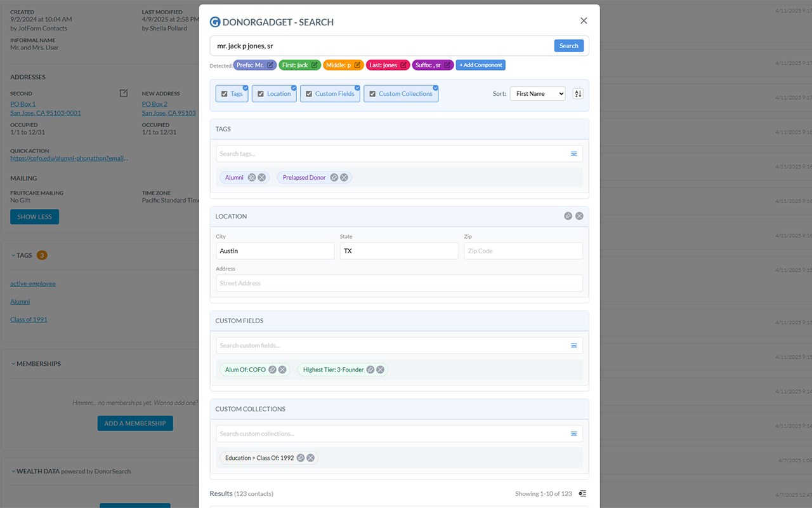Viewport: 812px width, 508px height.
Task: Remove the Alum Of: COFO chip
Action: [282, 370]
